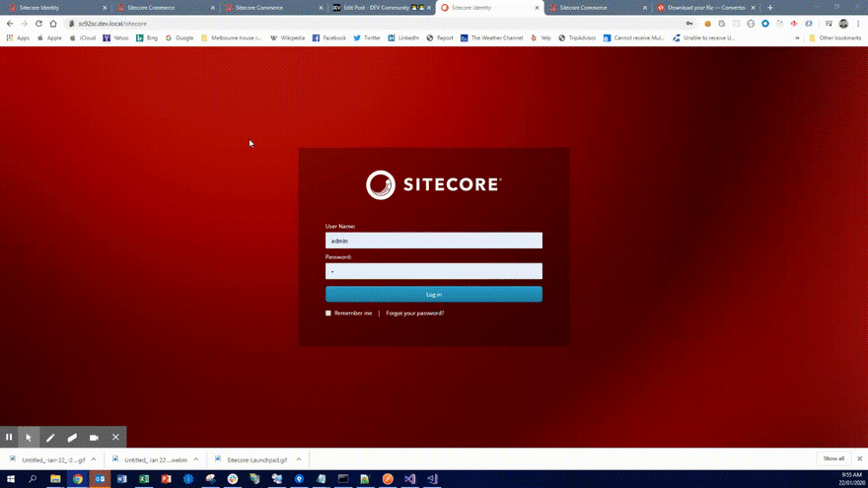Dismiss the downloads bar with its X
The height and width of the screenshot is (488, 868).
coord(860,458)
